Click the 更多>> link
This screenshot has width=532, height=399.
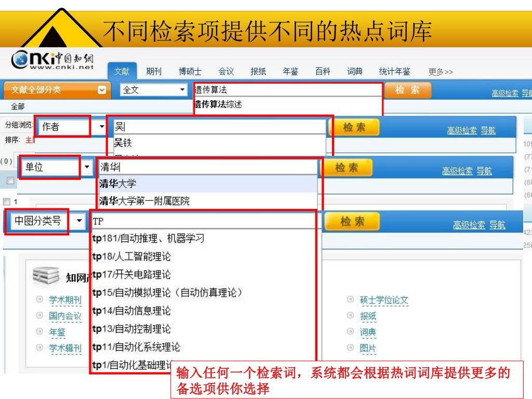point(441,72)
